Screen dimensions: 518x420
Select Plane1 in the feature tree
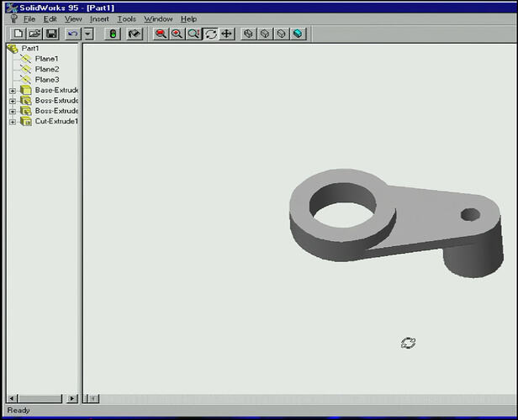click(46, 59)
